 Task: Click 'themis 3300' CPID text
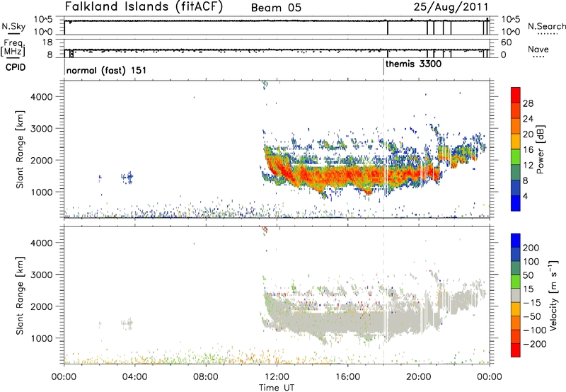414,64
